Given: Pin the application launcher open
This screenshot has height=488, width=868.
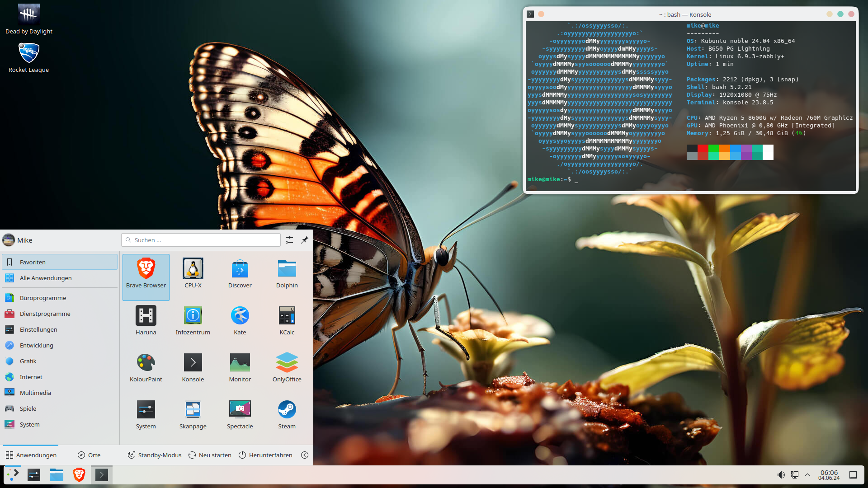Looking at the screenshot, I should pyautogui.click(x=305, y=240).
